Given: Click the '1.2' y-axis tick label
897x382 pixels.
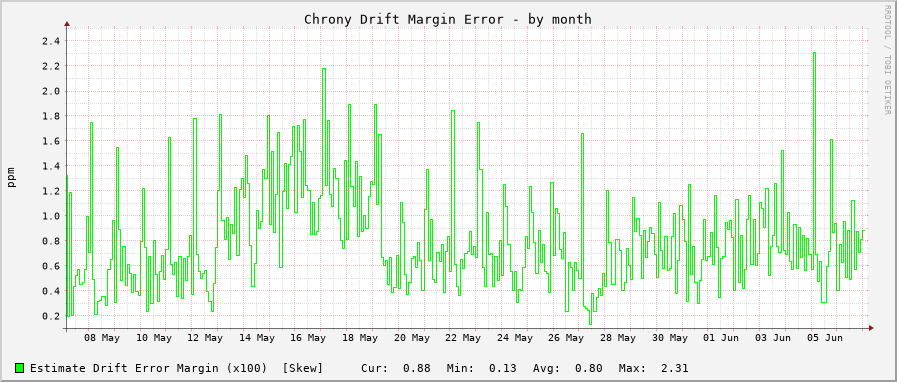Looking at the screenshot, I should [51, 191].
